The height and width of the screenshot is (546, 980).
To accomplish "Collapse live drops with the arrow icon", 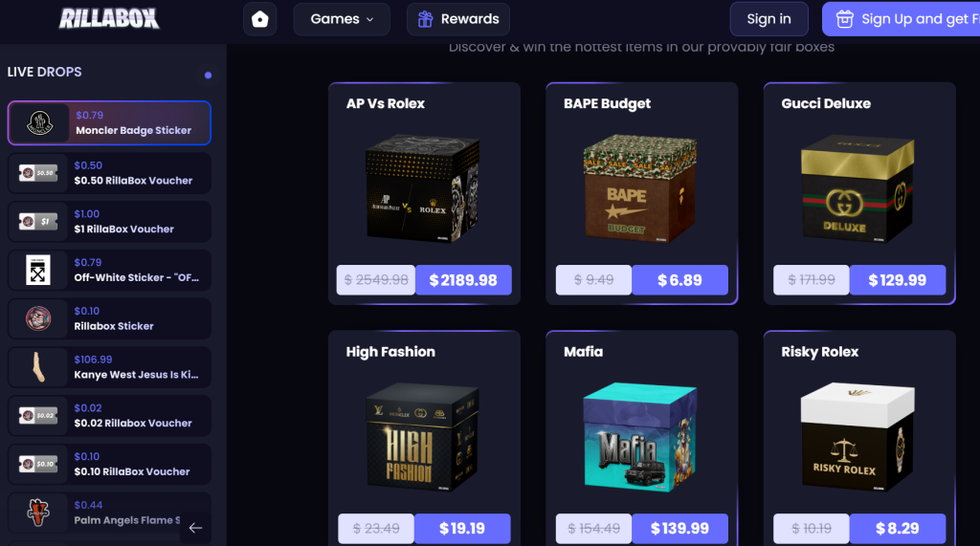I will 195,528.
